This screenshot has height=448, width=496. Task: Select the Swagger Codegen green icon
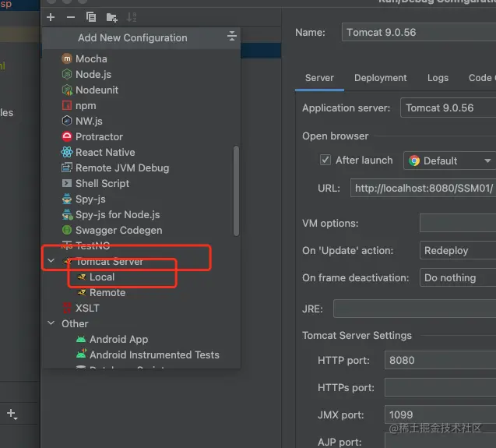(67, 230)
